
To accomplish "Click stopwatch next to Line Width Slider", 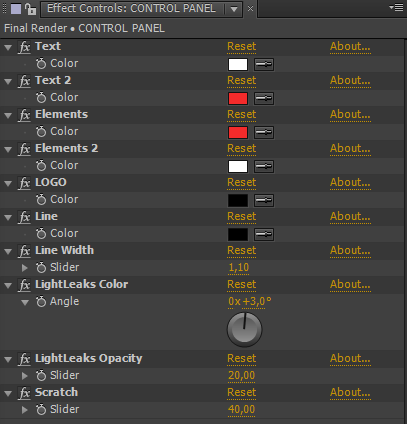I will pyautogui.click(x=41, y=267).
